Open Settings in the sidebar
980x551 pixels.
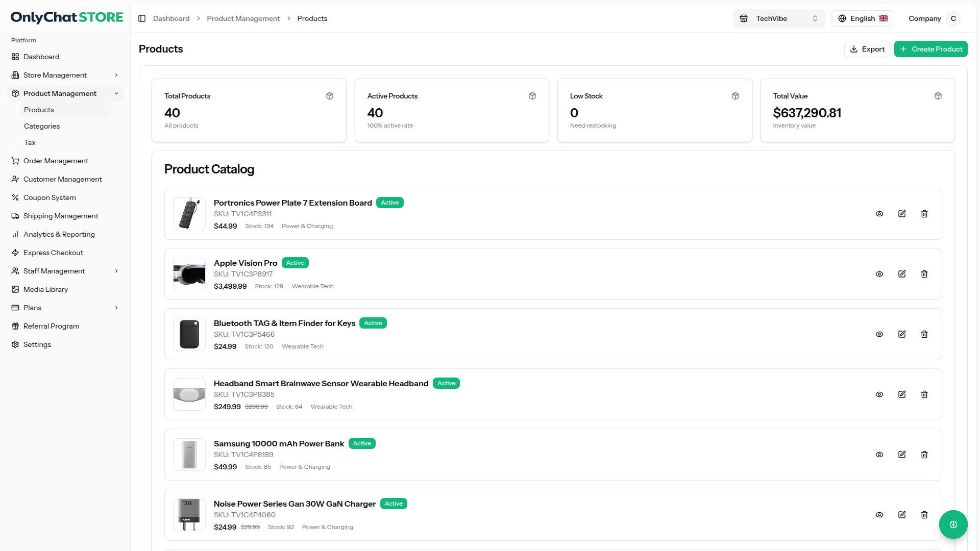pyautogui.click(x=65, y=344)
